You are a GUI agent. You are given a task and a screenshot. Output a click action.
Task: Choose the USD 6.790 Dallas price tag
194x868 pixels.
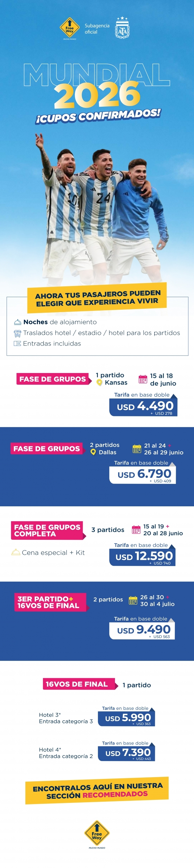tap(143, 475)
